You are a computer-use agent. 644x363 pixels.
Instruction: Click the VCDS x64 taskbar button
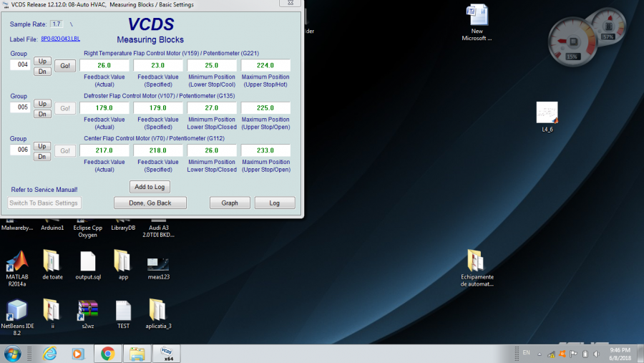(x=166, y=353)
